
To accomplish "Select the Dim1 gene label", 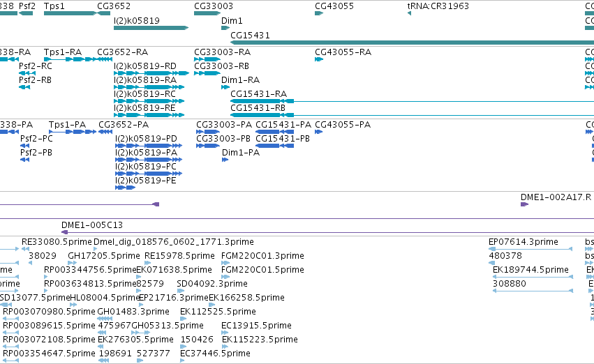I will [232, 21].
